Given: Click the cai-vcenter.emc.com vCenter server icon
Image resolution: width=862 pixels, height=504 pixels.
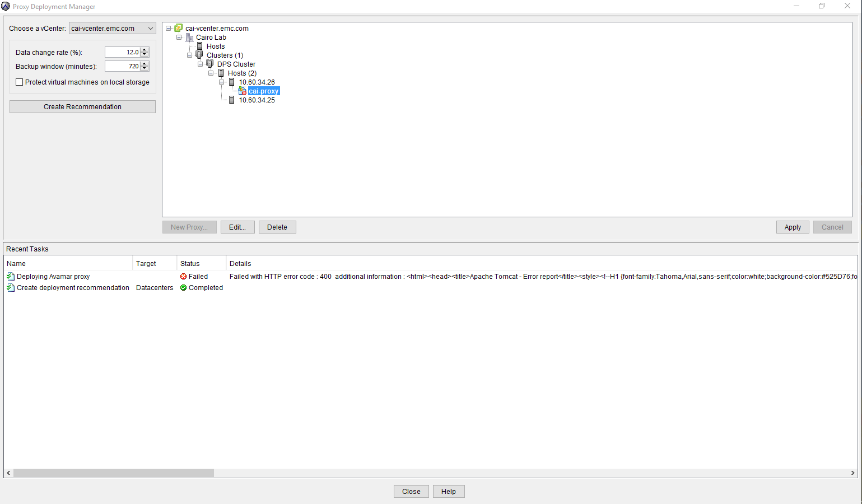Looking at the screenshot, I should click(178, 28).
